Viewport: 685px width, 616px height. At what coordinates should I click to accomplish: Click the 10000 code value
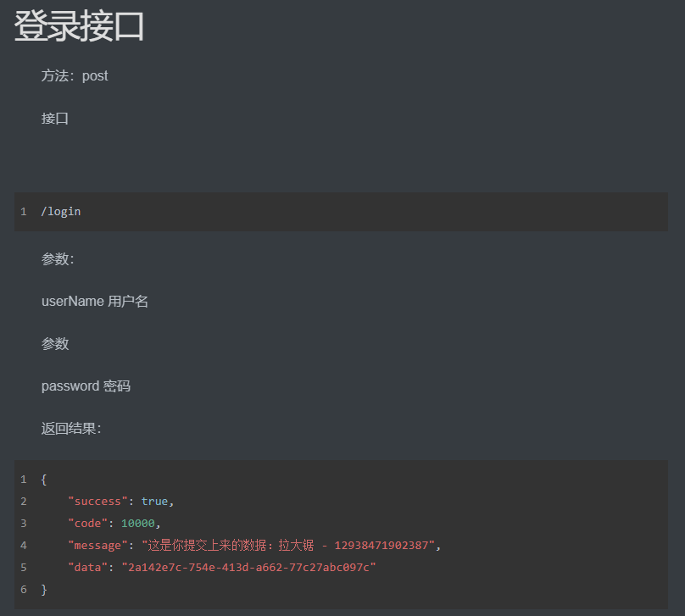click(138, 523)
